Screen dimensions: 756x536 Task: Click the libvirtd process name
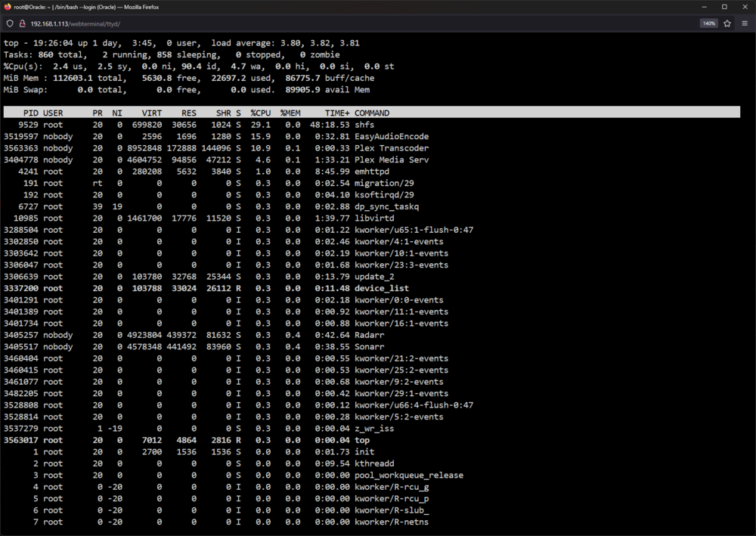374,218
